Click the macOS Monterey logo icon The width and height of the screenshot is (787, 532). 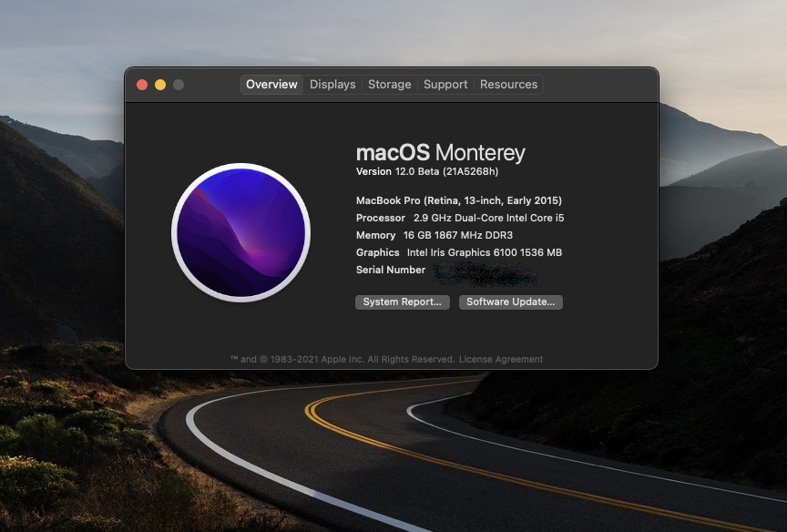[x=240, y=232]
